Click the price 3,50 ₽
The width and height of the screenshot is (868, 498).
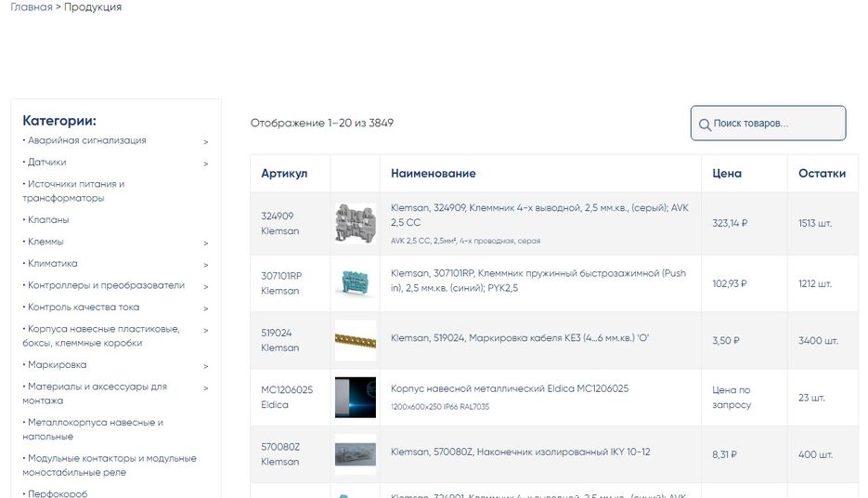pyautogui.click(x=726, y=341)
